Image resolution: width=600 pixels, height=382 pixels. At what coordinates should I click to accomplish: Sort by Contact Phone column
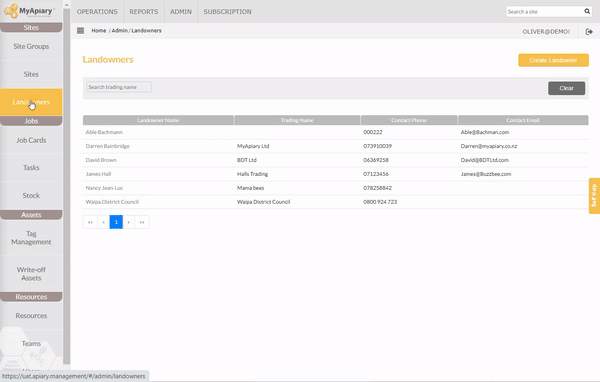[409, 120]
